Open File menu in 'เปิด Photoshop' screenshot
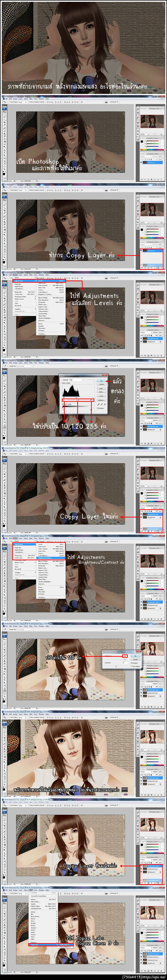The image size is (167, 980). point(6,99)
